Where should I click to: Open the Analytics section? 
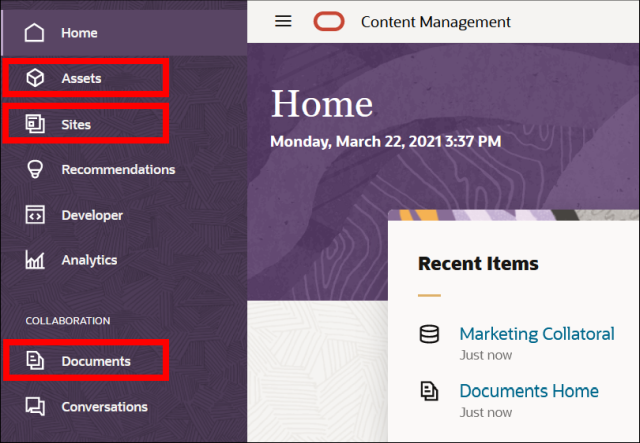124,260
